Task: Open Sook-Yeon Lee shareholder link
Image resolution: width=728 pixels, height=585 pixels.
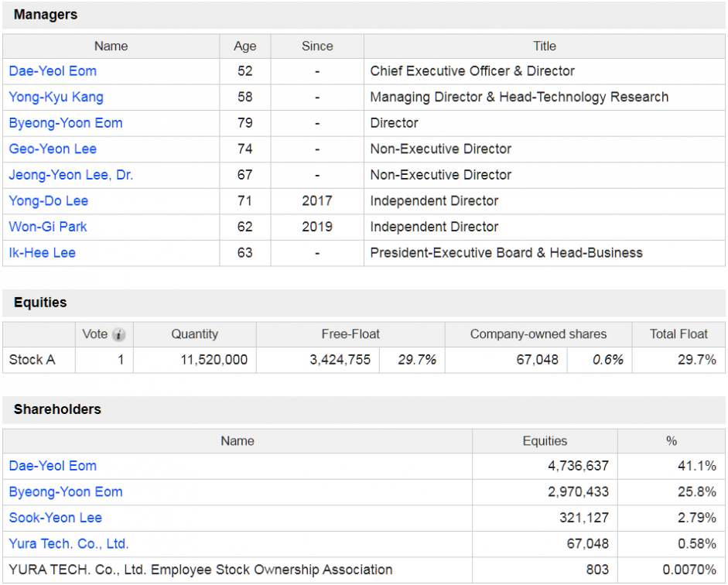Action: (56, 518)
